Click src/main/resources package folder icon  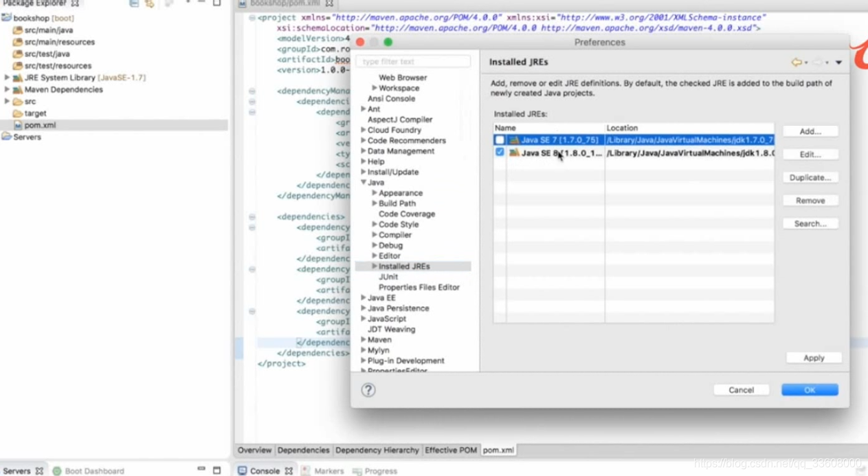tap(19, 42)
